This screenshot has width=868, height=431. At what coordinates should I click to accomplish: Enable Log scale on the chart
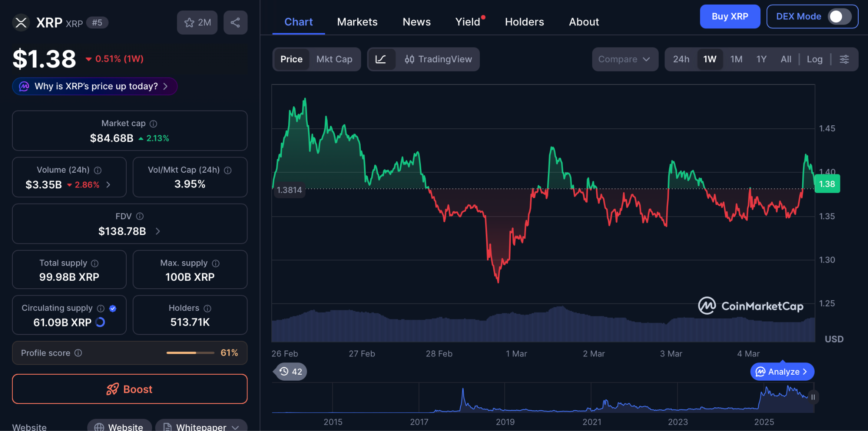coord(814,59)
